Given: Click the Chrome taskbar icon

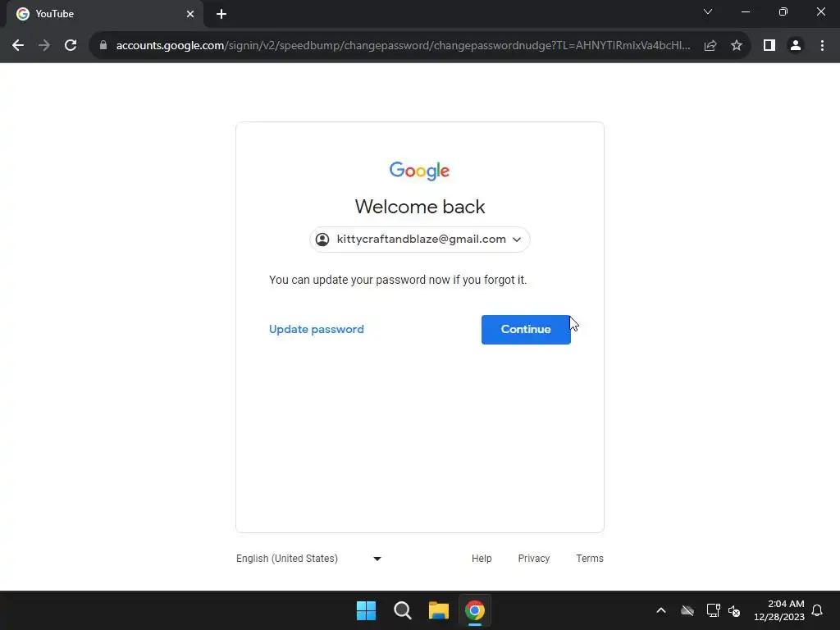Looking at the screenshot, I should (x=475, y=610).
